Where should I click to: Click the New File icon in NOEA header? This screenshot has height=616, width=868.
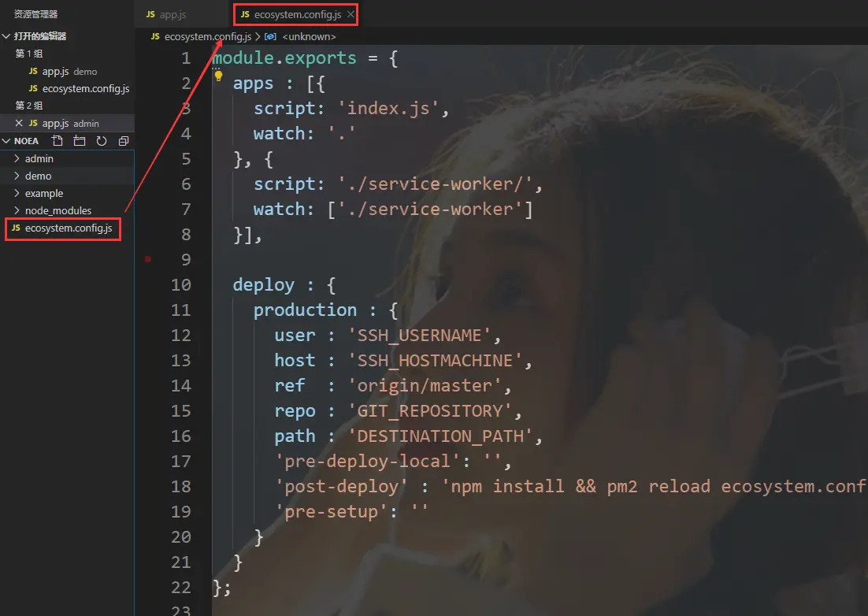coord(57,140)
